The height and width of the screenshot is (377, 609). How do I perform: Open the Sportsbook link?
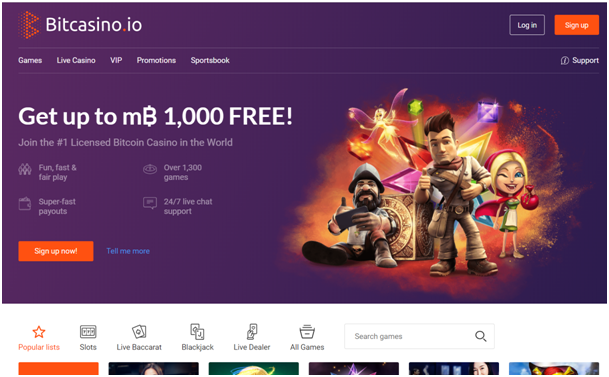point(210,60)
